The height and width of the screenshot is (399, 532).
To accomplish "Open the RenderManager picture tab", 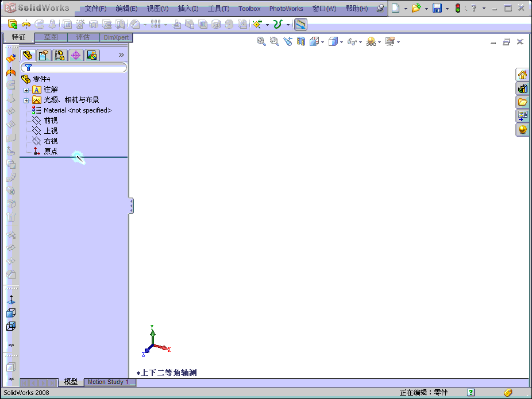I will coord(92,55).
